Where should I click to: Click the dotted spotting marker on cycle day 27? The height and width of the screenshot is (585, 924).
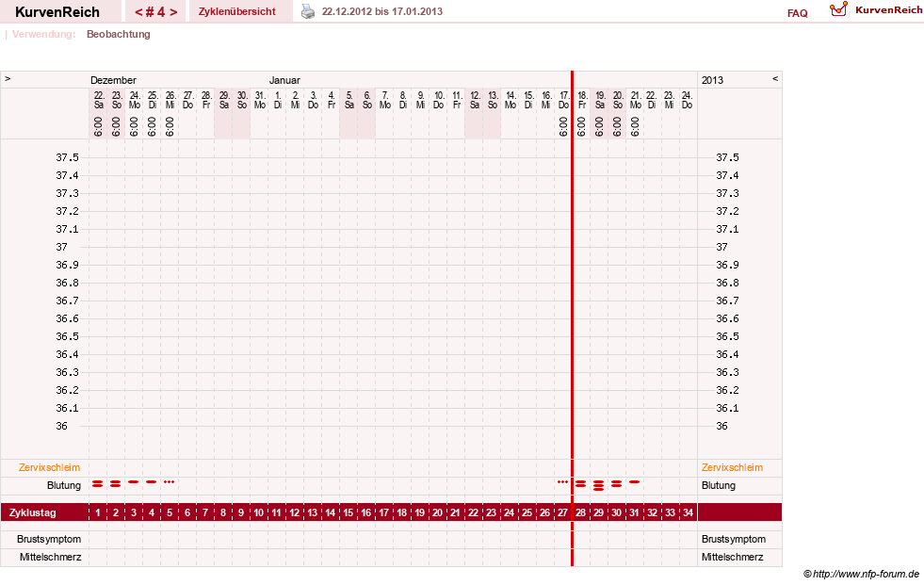[x=562, y=482]
